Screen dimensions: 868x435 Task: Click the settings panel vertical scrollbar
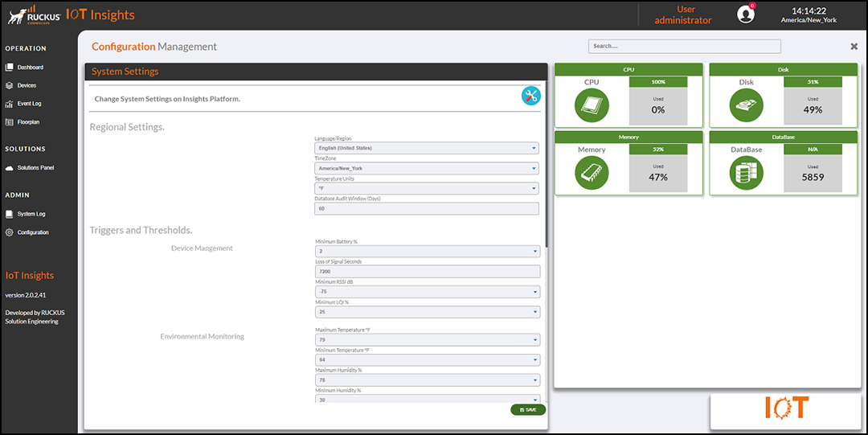pos(546,166)
